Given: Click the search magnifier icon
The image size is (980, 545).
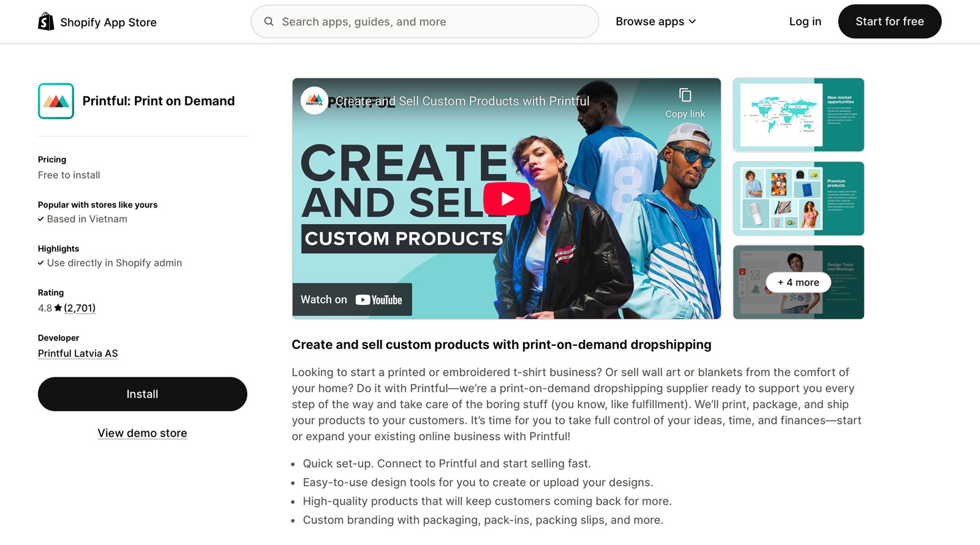Looking at the screenshot, I should [269, 21].
